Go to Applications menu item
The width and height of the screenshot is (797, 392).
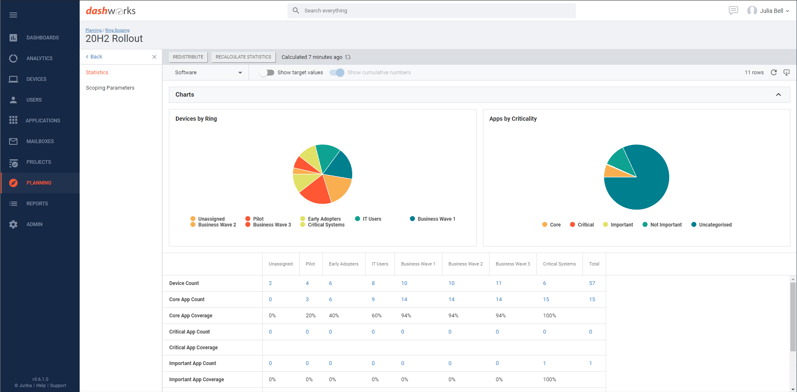pos(43,121)
